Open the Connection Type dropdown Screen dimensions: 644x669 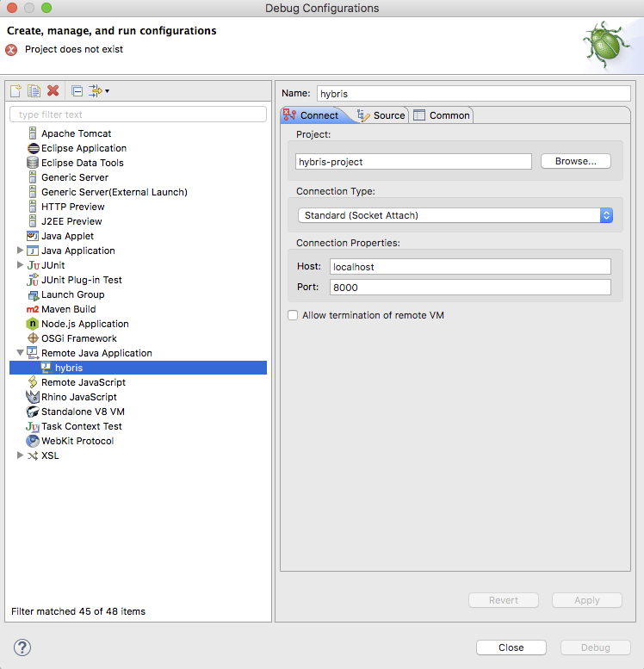click(x=455, y=215)
